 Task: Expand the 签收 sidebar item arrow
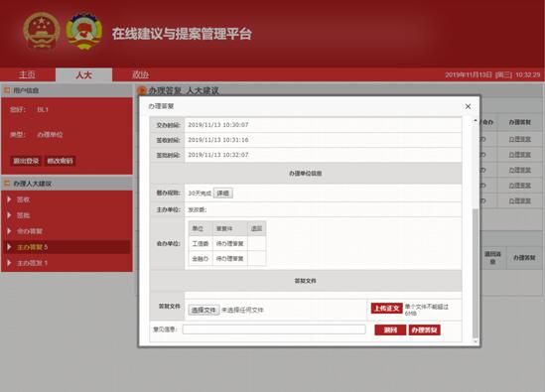tap(9, 199)
